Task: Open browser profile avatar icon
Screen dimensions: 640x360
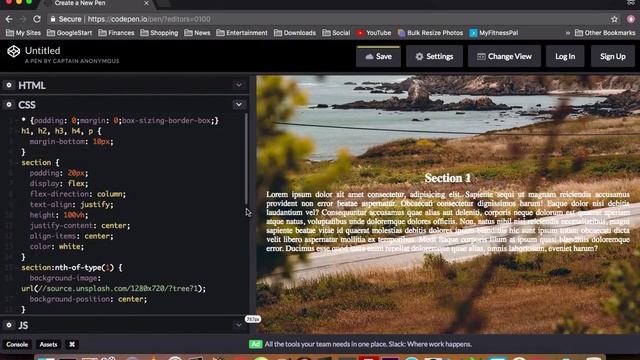Action: tap(631, 19)
